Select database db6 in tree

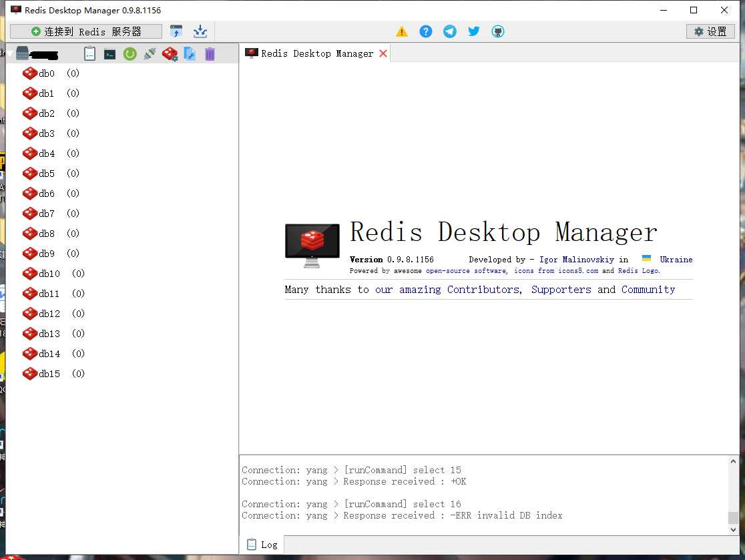point(51,194)
